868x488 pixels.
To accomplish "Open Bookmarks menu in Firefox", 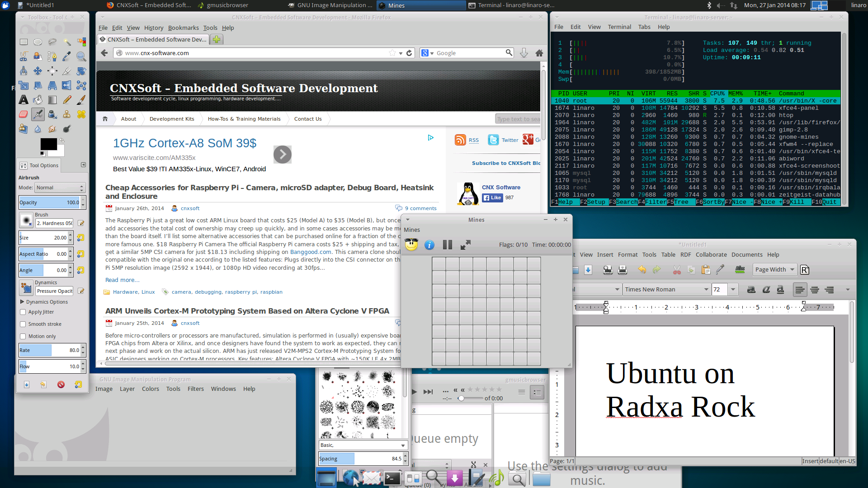I will click(x=183, y=28).
